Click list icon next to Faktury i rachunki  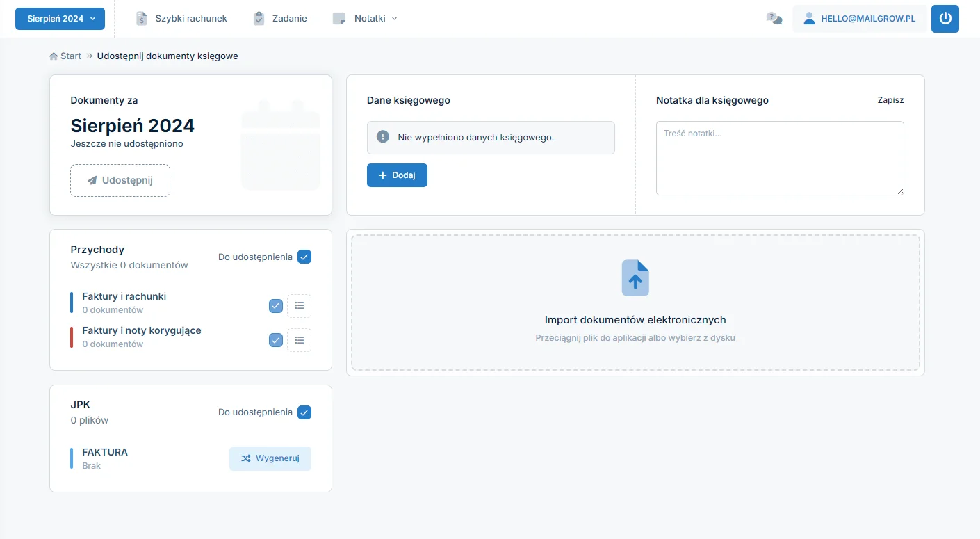299,306
